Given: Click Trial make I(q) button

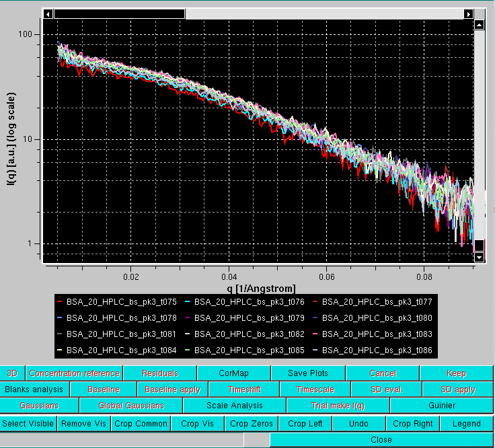Looking at the screenshot, I should pyautogui.click(x=338, y=406).
